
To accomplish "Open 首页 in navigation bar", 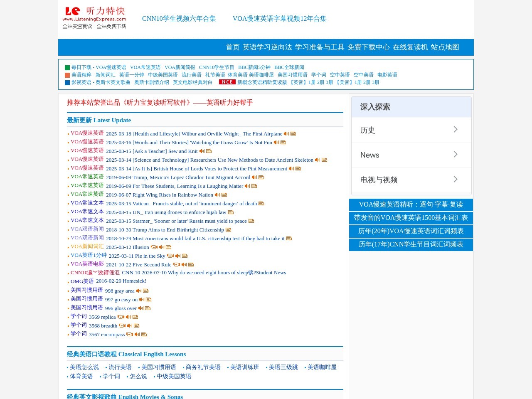I will click(233, 47).
